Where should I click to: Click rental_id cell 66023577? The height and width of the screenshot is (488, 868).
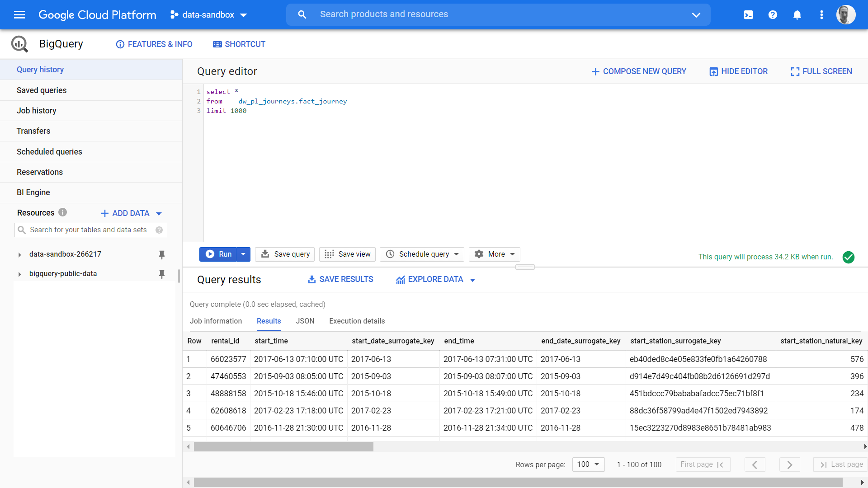228,359
